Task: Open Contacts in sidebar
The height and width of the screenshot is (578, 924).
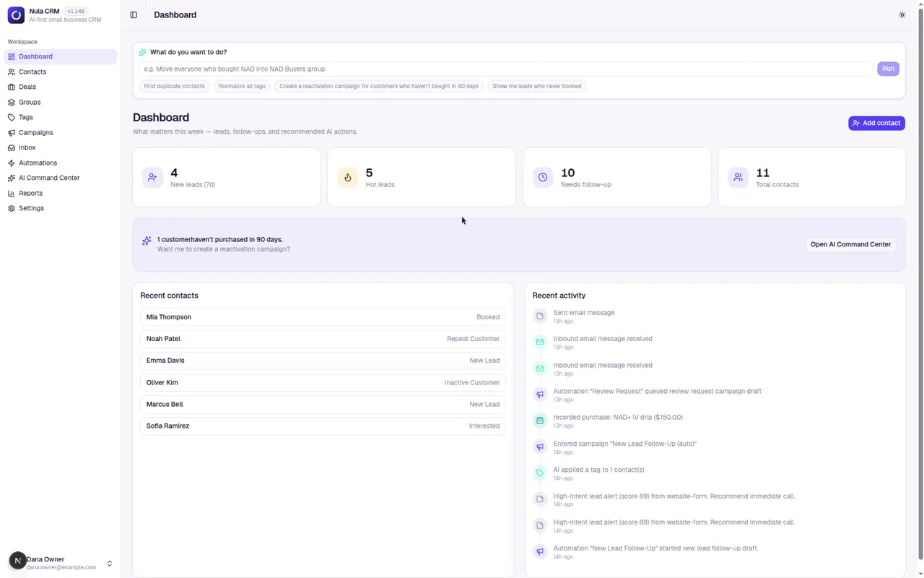Action: click(x=60, y=72)
